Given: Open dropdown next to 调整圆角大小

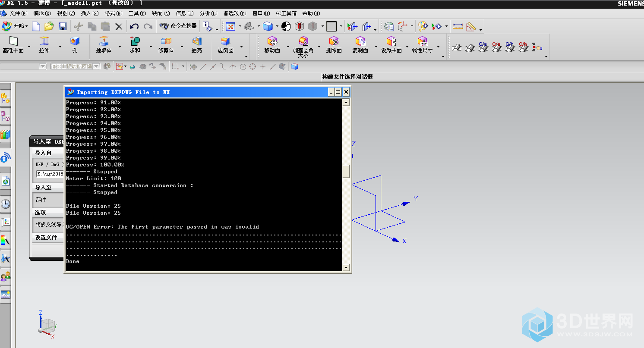Looking at the screenshot, I should click(x=319, y=47).
